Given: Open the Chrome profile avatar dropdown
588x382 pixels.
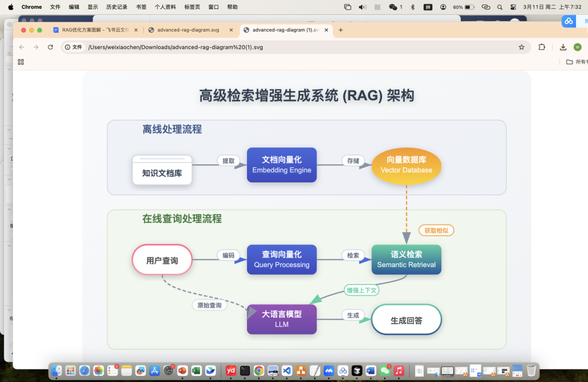Looking at the screenshot, I should click(577, 47).
